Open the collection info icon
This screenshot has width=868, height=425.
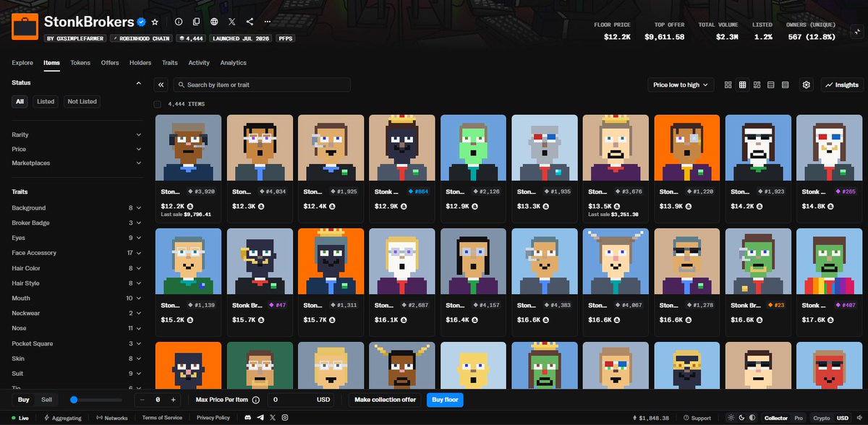tap(179, 22)
